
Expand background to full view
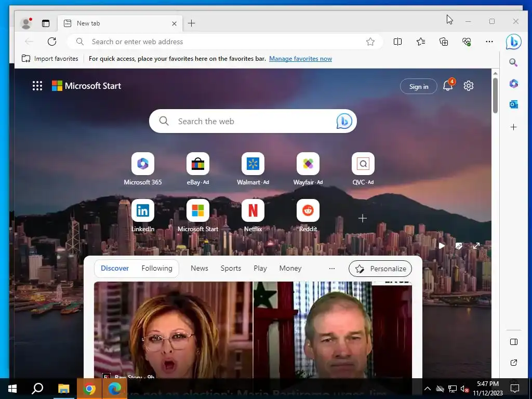[x=476, y=246]
